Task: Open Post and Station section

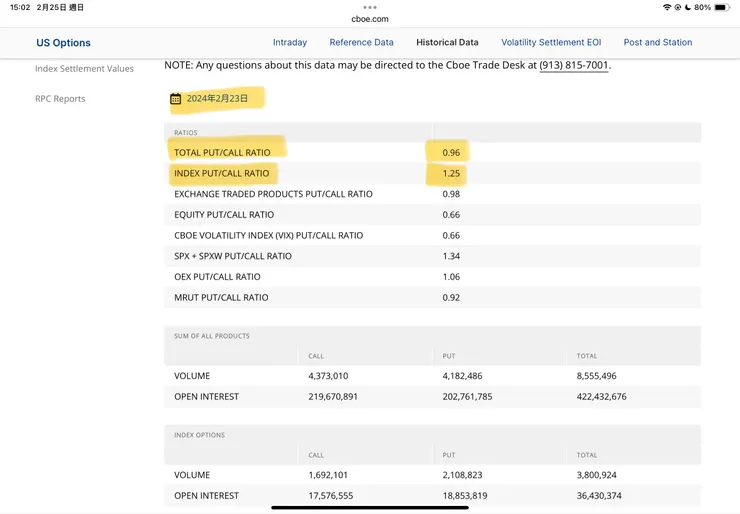Action: [x=657, y=43]
